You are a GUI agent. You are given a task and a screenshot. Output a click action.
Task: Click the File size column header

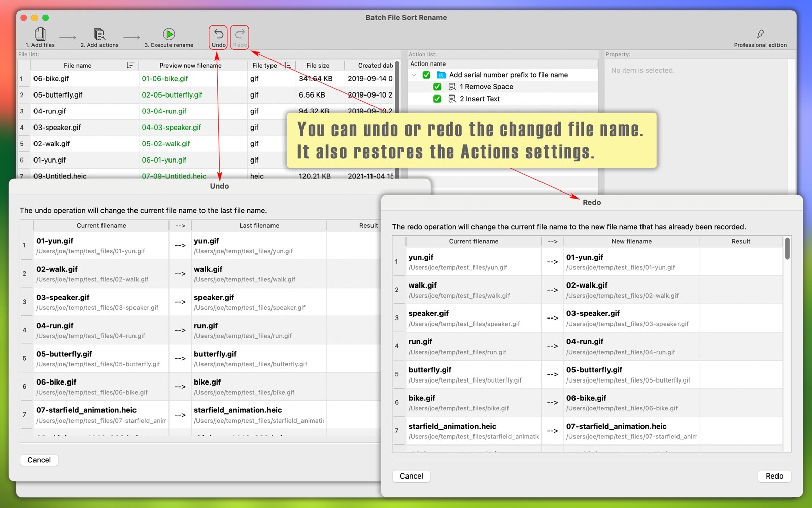point(318,66)
